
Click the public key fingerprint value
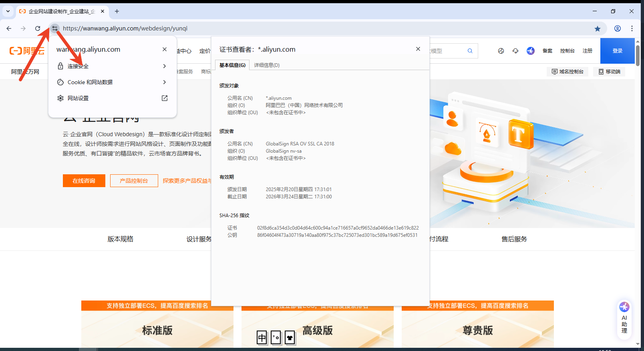pos(337,235)
